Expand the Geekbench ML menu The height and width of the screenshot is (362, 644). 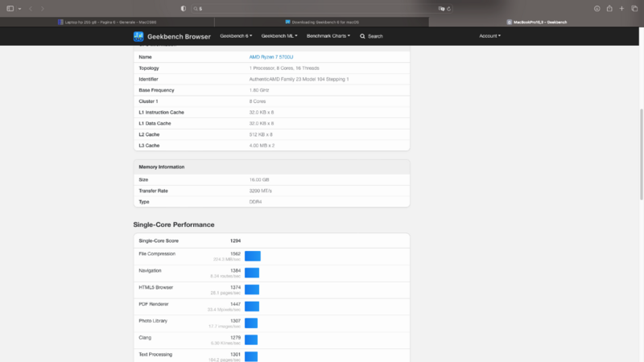click(279, 36)
